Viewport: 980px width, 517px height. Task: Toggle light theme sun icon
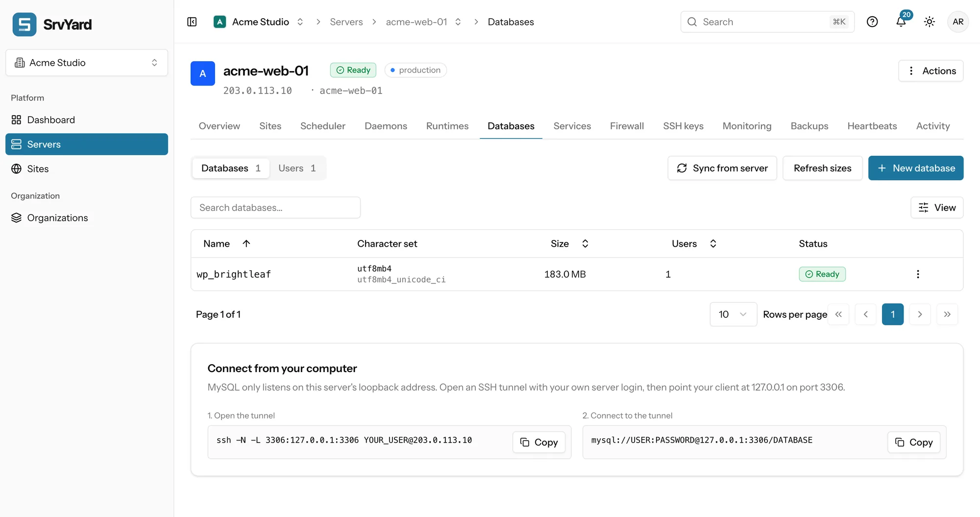coord(930,22)
